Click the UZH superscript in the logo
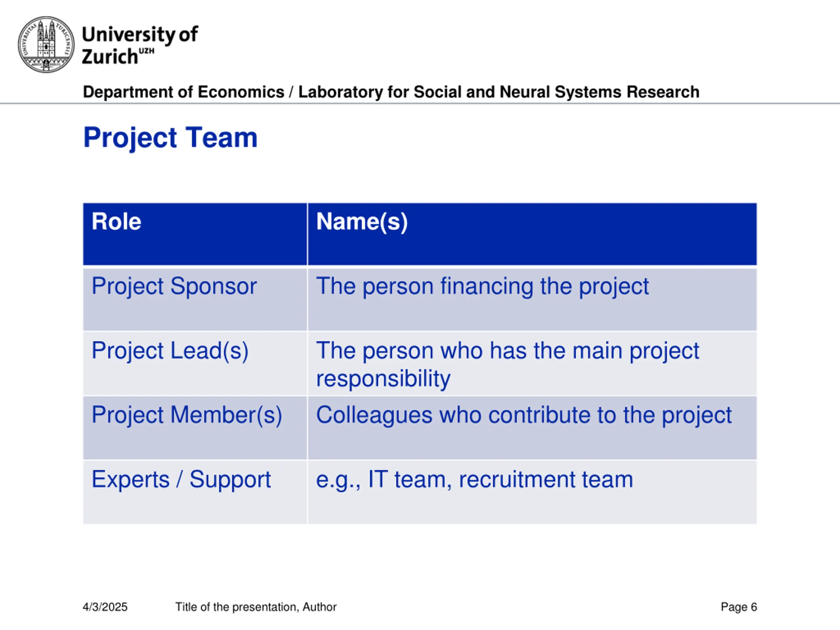 tap(147, 51)
